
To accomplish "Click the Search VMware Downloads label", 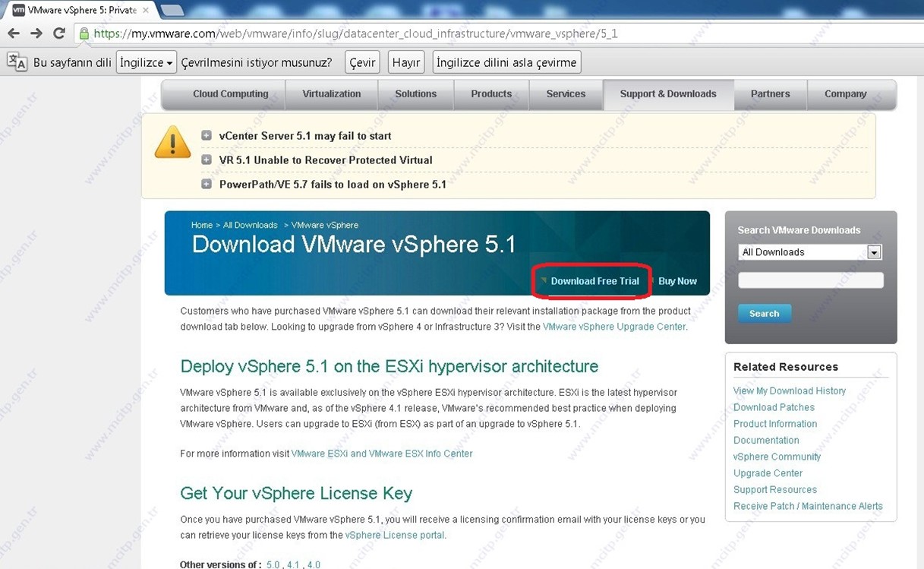I will point(799,230).
